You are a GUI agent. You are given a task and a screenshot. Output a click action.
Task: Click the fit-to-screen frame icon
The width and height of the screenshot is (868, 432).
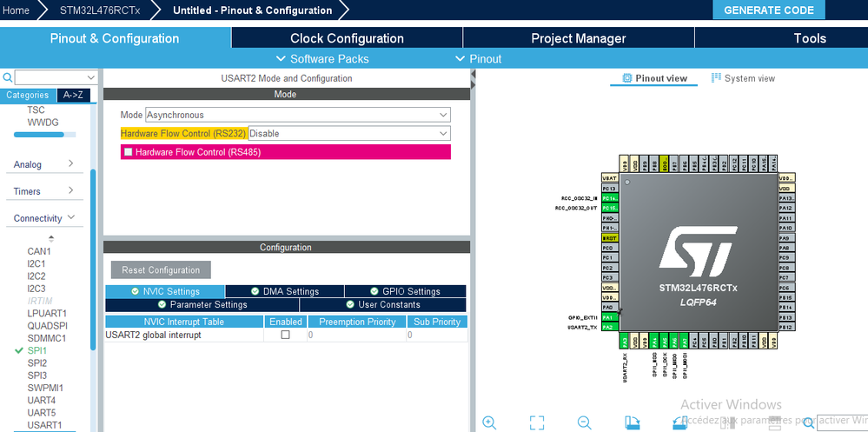coord(537,422)
